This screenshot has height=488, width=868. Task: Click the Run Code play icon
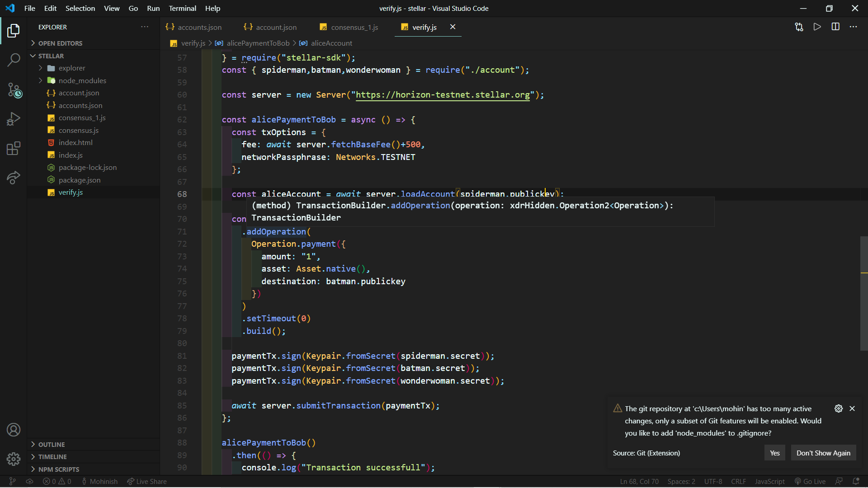[817, 27]
